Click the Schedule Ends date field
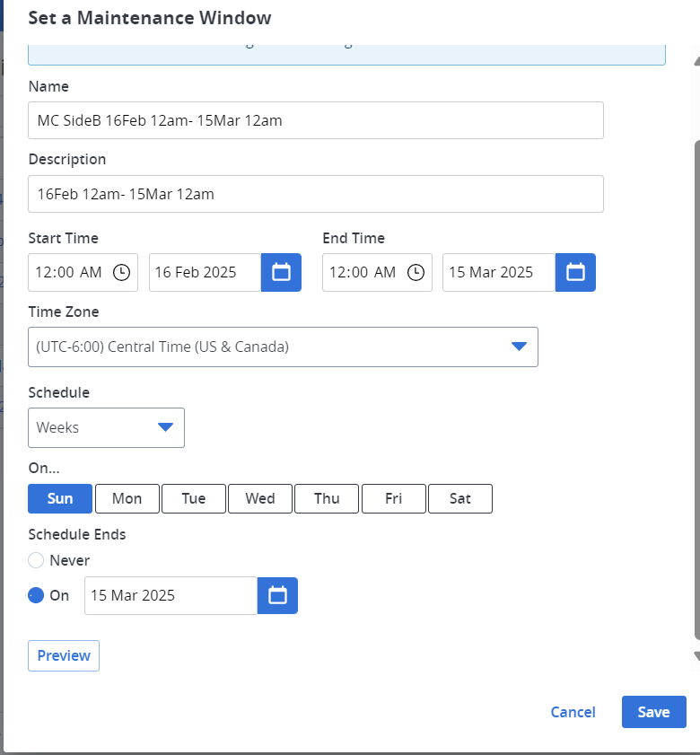 171,595
